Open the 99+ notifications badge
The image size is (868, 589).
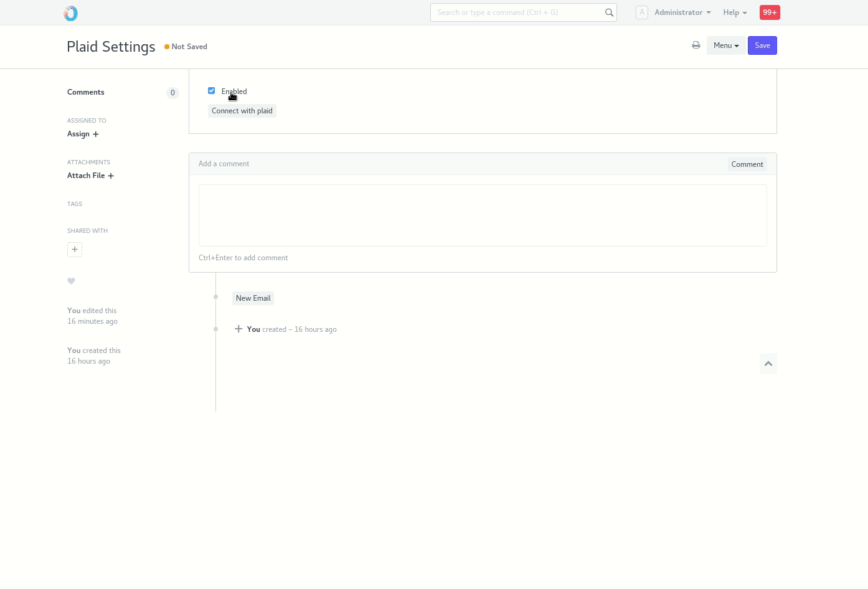(x=770, y=12)
